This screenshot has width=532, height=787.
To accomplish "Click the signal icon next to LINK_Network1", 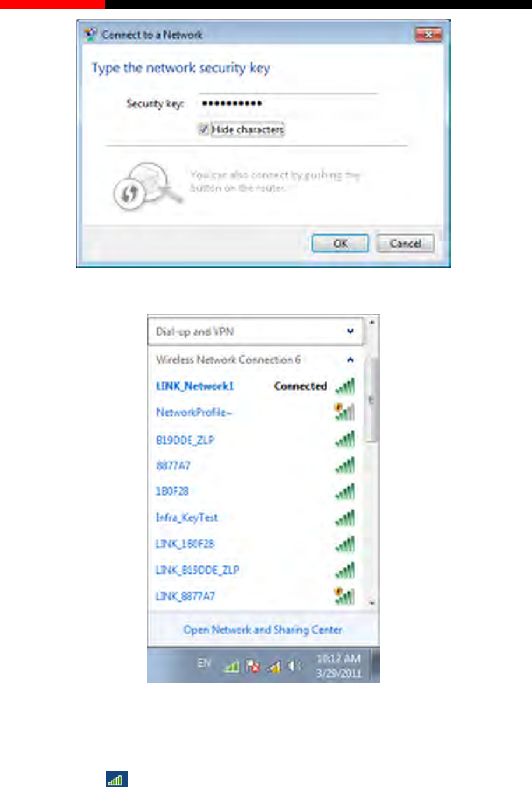I will point(345,386).
